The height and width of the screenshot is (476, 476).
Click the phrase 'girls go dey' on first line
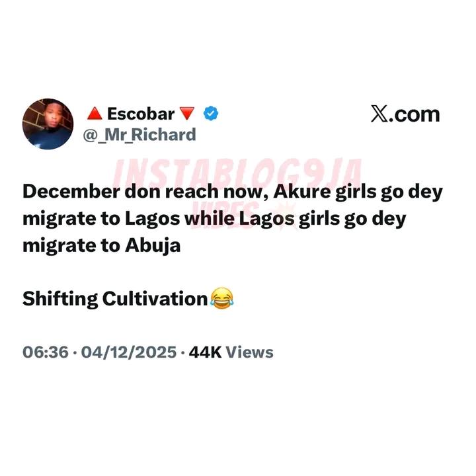(389, 192)
